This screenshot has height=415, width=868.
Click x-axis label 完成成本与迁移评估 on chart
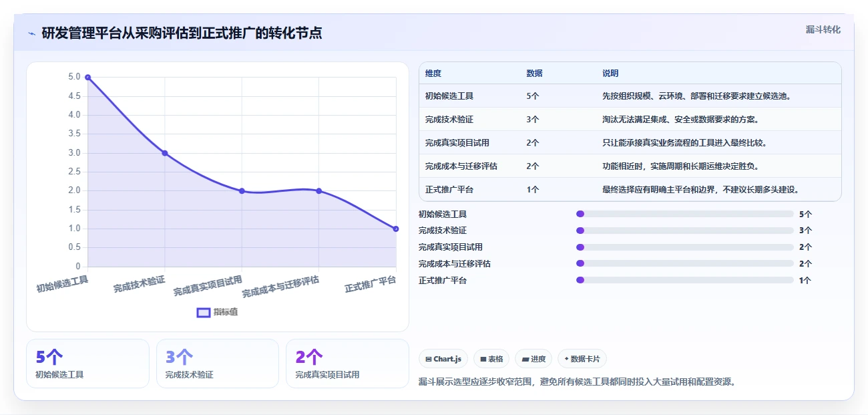(280, 287)
